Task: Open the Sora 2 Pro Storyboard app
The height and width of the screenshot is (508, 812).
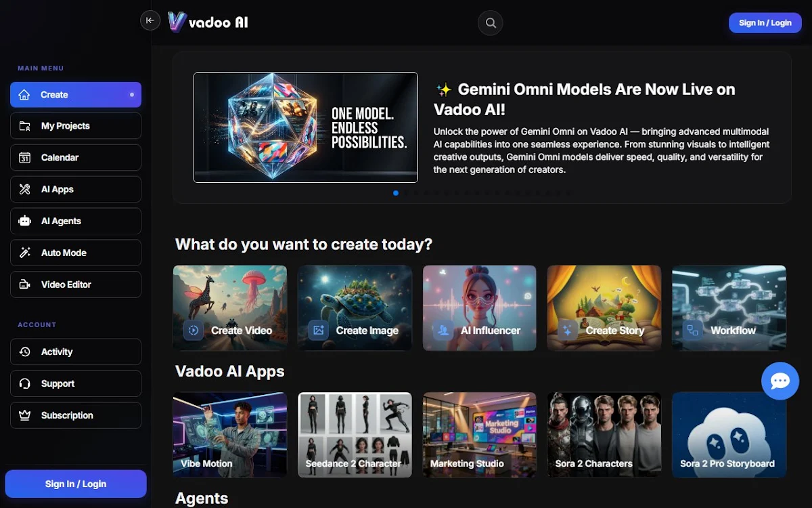Action: (729, 435)
